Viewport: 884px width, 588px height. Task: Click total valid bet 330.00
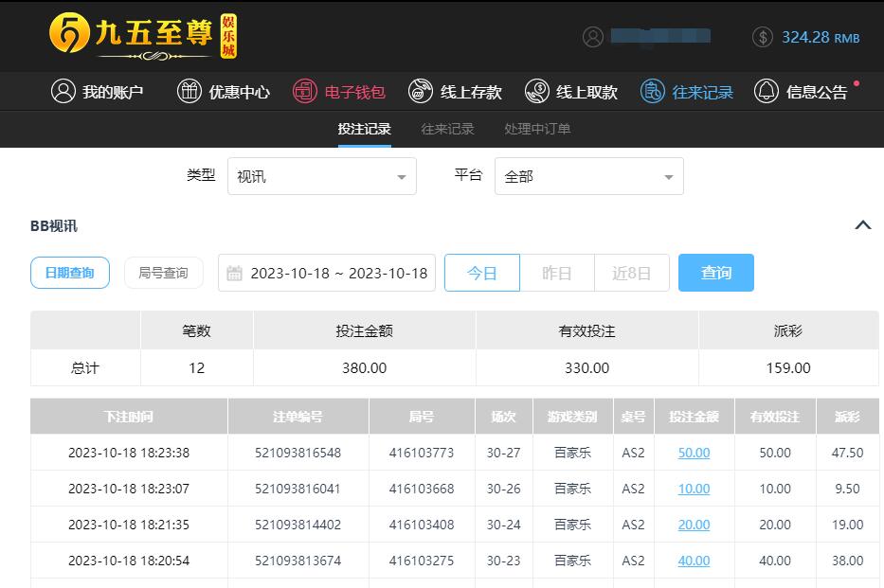click(586, 367)
